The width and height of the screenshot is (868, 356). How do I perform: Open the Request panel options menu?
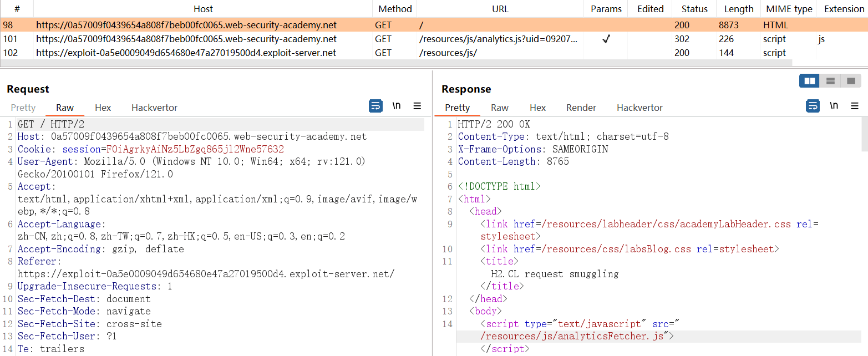point(418,106)
